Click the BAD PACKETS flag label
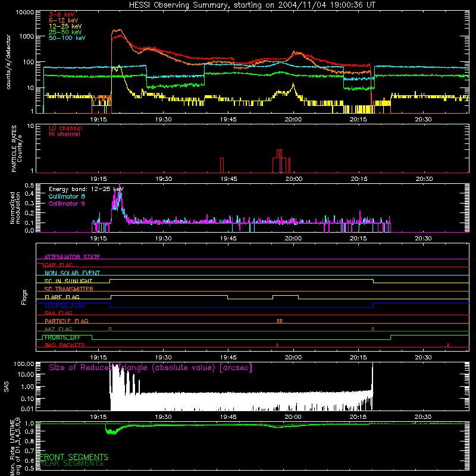The height and width of the screenshot is (476, 476). point(65,345)
